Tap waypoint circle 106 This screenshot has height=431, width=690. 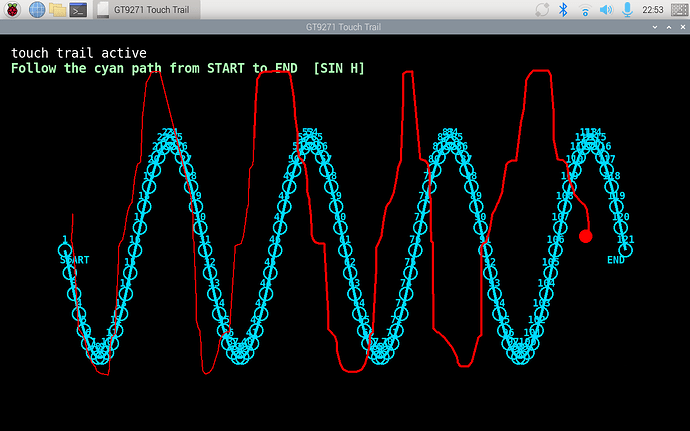coord(555,250)
